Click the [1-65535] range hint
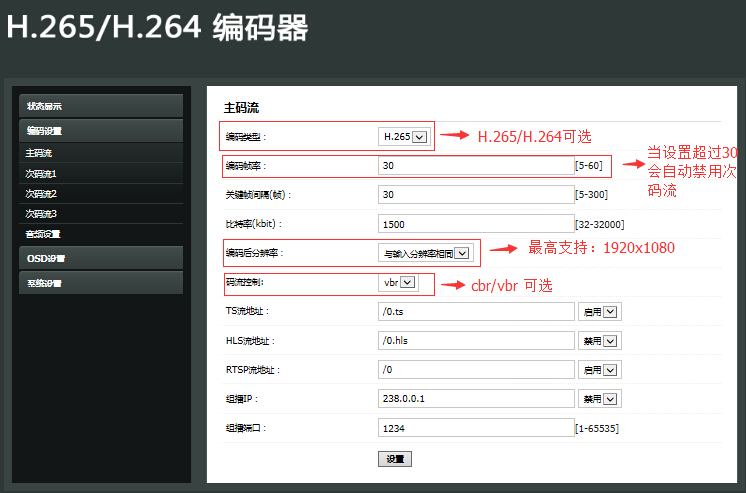The width and height of the screenshot is (746, 493). [x=597, y=428]
